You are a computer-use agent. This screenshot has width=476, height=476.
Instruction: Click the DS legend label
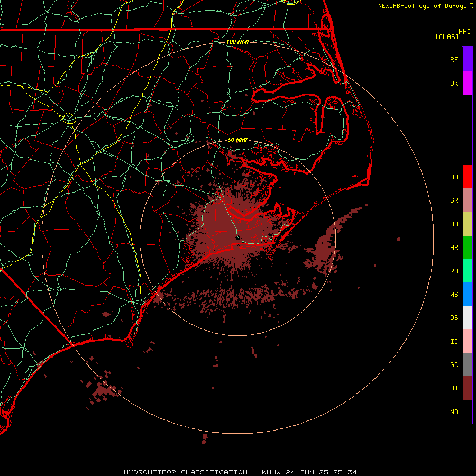pyautogui.click(x=454, y=318)
